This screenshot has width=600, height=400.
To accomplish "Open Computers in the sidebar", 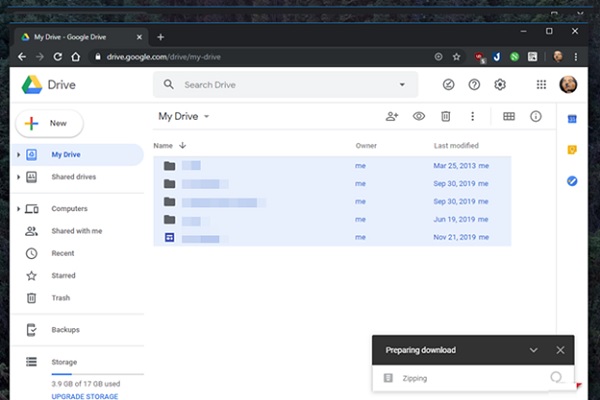I will click(69, 209).
